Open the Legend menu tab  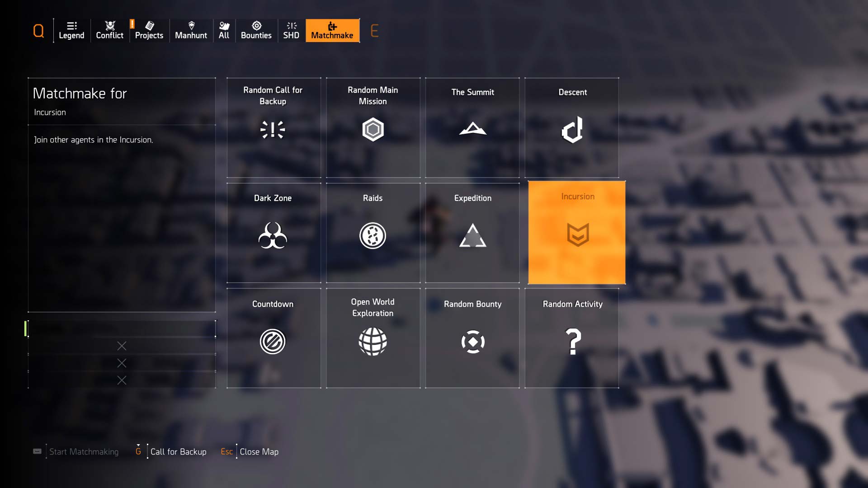[x=71, y=30]
